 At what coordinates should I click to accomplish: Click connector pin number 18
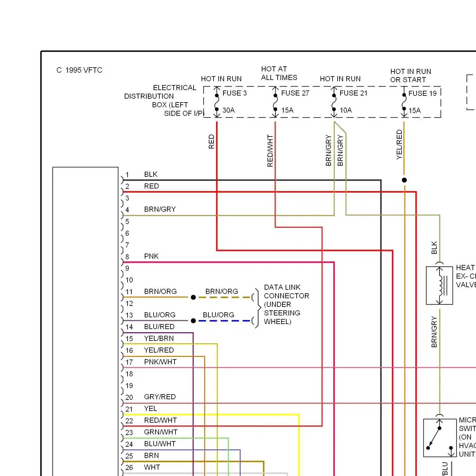click(129, 374)
